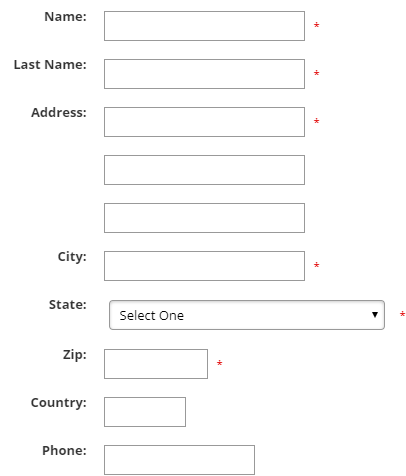
Task: Click the 'Zip:' label
Action: pyautogui.click(x=75, y=355)
